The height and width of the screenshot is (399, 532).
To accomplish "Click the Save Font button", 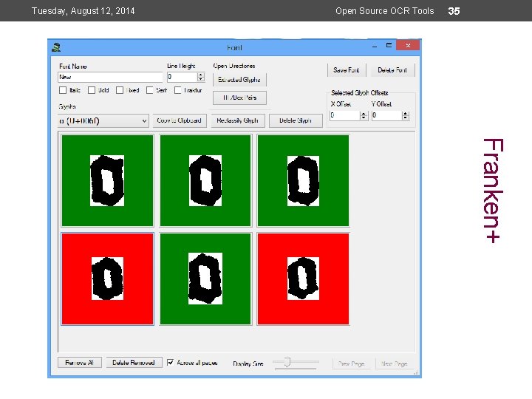I will click(347, 70).
